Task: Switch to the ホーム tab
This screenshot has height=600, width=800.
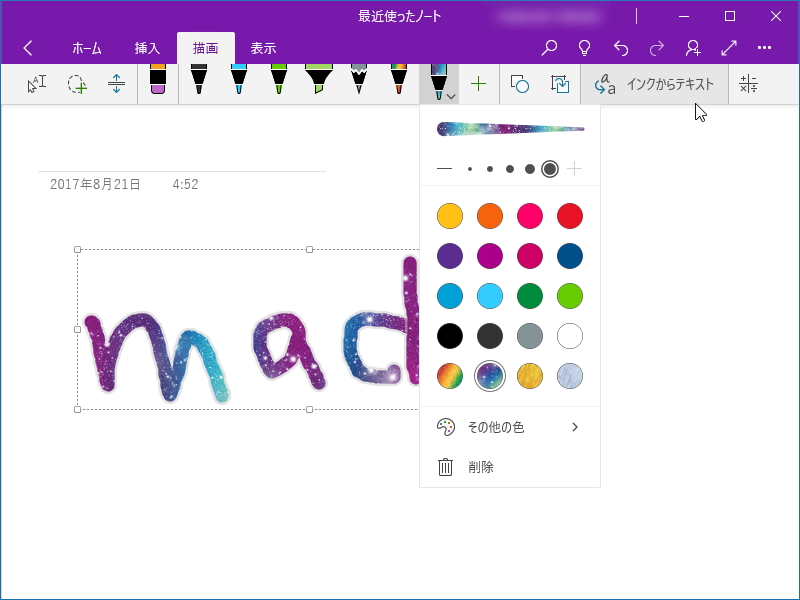Action: tap(87, 47)
